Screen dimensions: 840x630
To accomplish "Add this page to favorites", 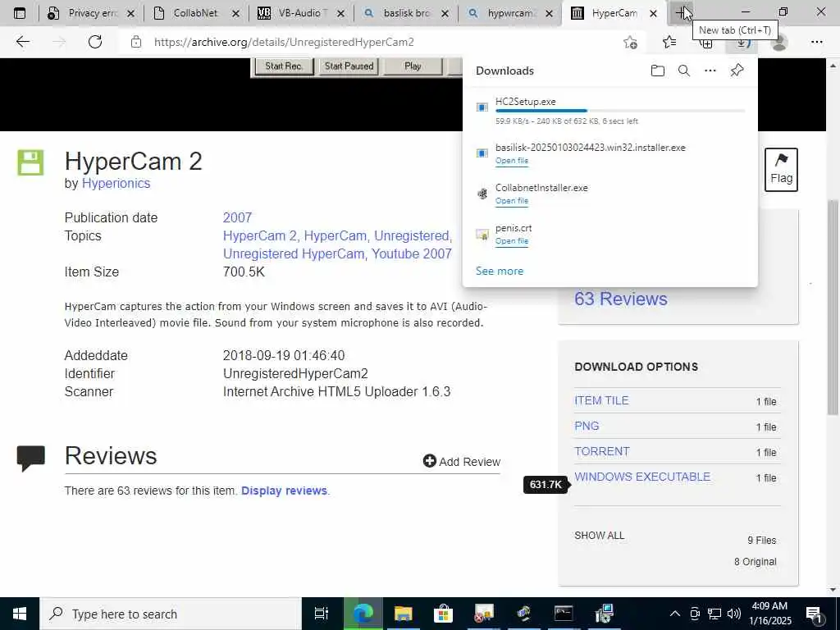I will coord(631,42).
